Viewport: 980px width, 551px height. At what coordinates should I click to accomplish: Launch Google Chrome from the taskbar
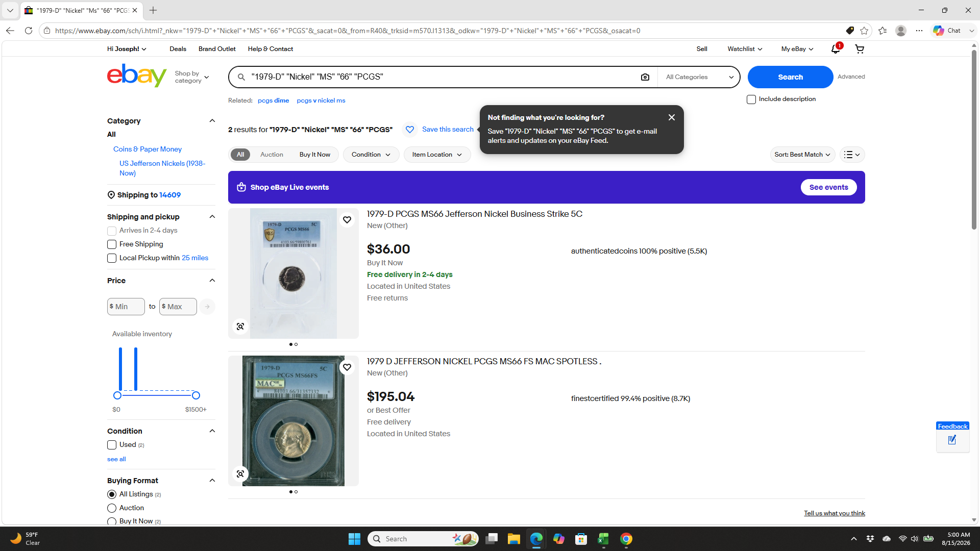[x=626, y=539]
